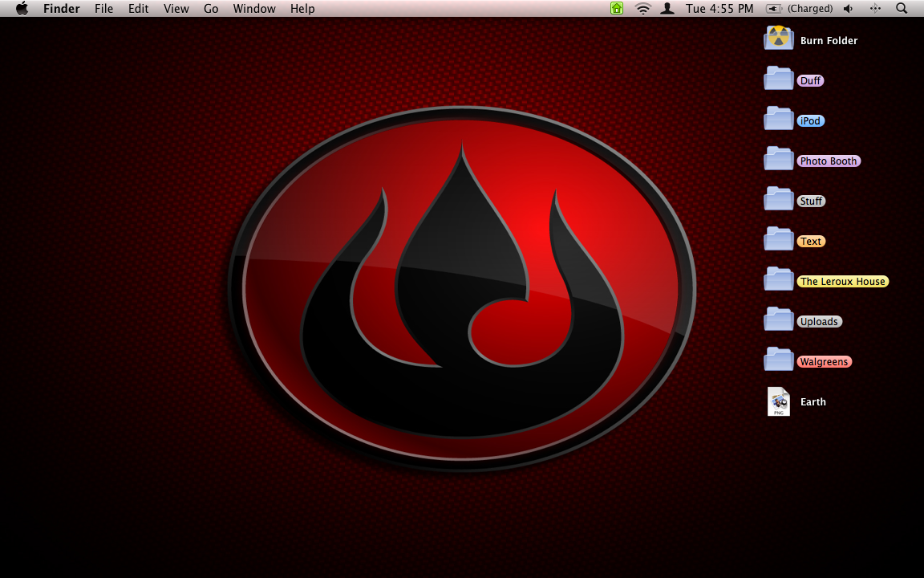The height and width of the screenshot is (578, 924).
Task: Select the Earth PNG file icon
Action: [779, 401]
